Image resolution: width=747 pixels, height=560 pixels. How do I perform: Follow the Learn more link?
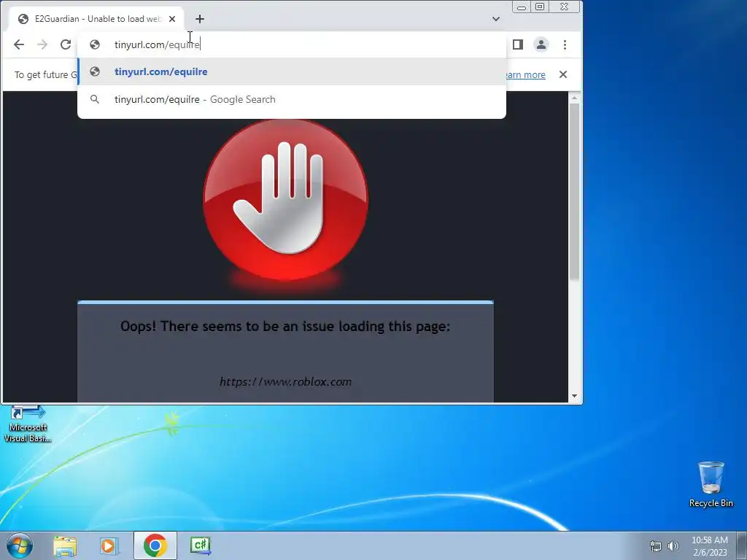(525, 75)
